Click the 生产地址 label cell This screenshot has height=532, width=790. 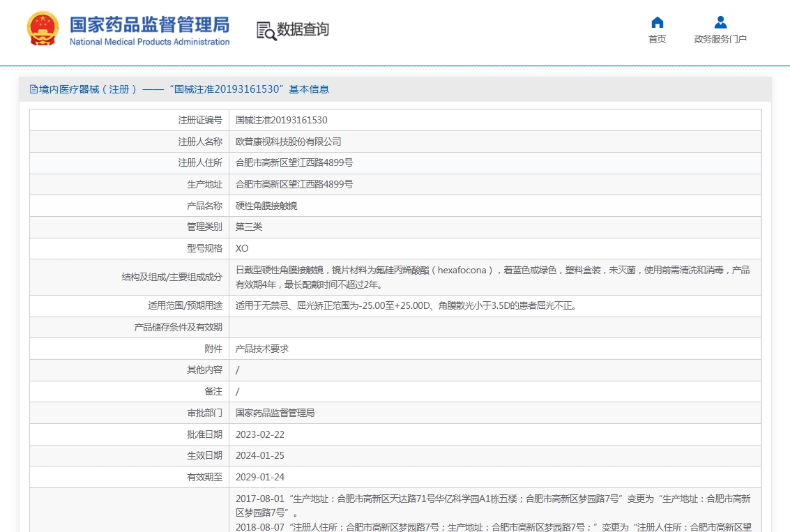tap(130, 184)
